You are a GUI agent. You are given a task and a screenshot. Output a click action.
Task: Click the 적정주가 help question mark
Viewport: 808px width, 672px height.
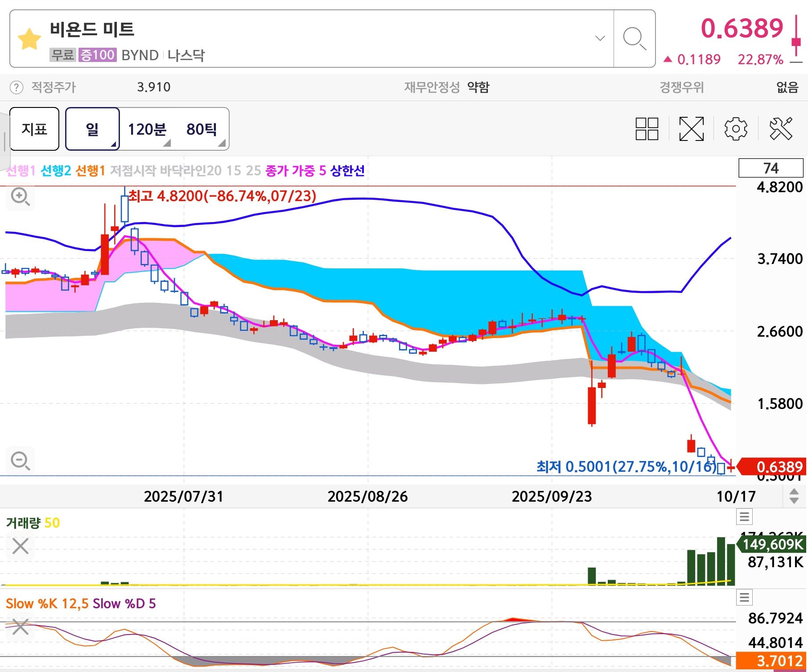16,87
